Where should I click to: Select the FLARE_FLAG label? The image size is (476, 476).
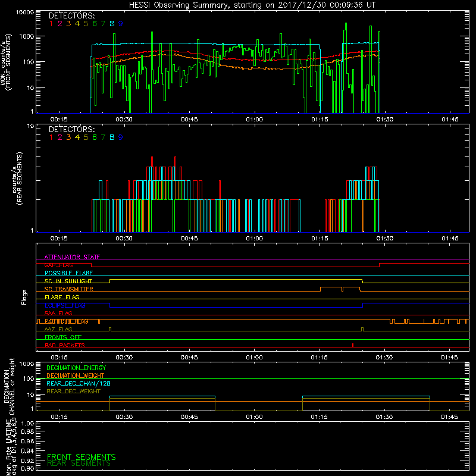tap(62, 297)
